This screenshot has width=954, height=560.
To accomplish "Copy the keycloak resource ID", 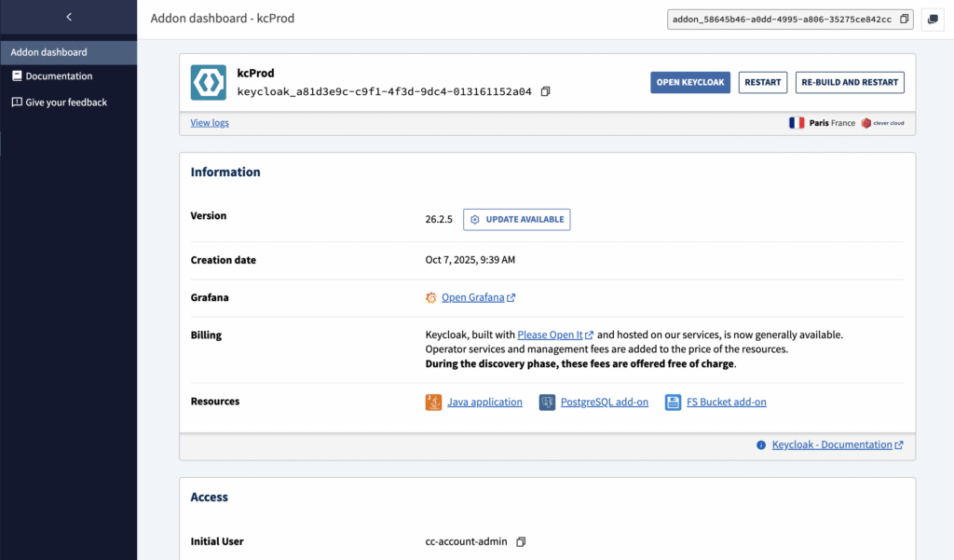I will [x=546, y=91].
